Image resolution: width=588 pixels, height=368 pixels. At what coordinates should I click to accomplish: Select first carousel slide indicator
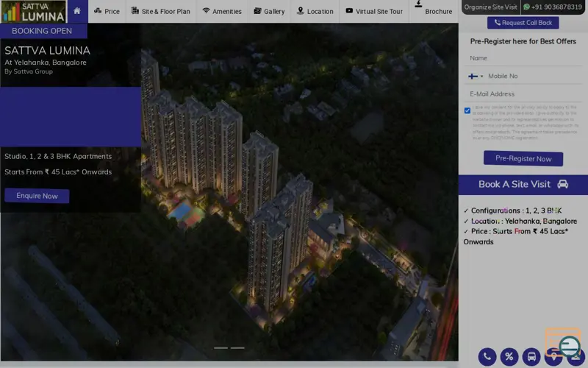pyautogui.click(x=221, y=348)
